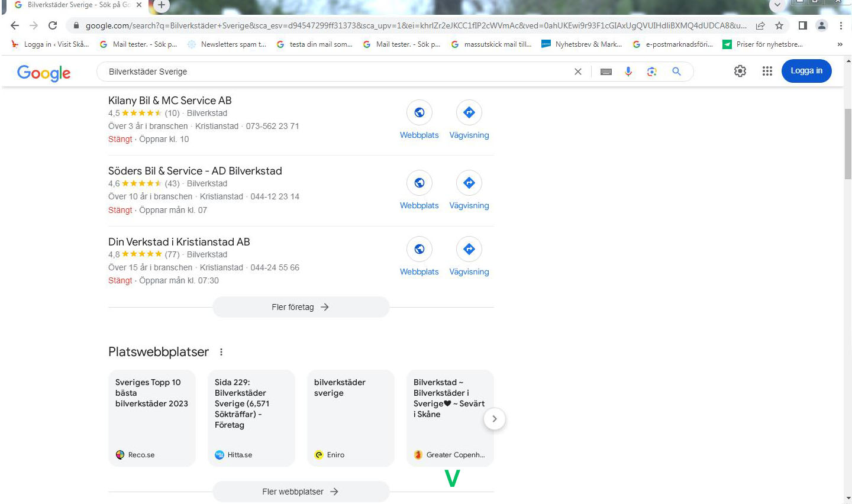The image size is (852, 504).
Task: Get Vägvisning to Söders Bil & Service
Action: coord(469,190)
